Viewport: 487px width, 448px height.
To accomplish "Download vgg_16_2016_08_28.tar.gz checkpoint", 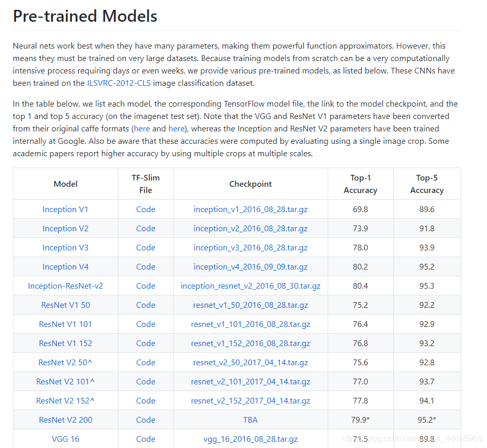I will [x=250, y=439].
